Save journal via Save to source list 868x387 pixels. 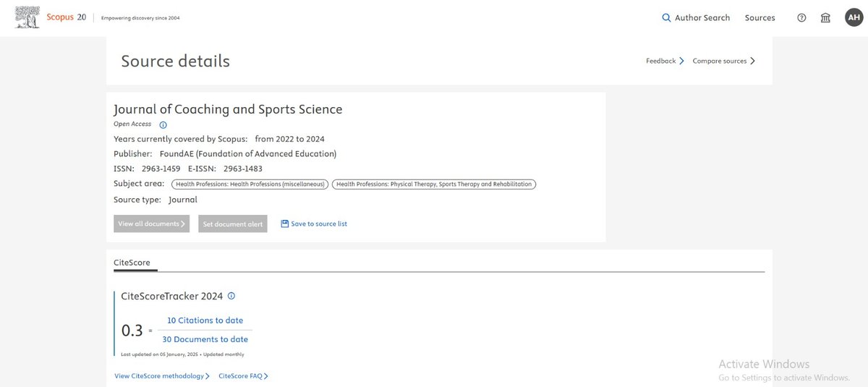319,224
